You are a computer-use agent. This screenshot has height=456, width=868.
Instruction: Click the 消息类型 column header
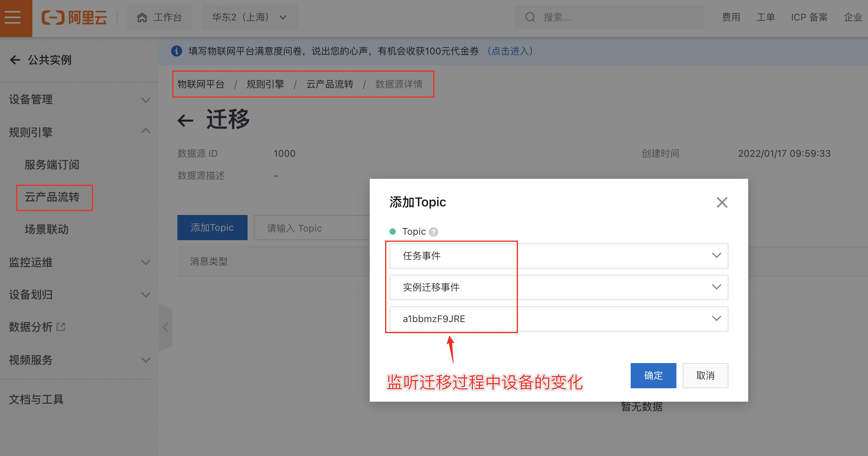click(209, 261)
